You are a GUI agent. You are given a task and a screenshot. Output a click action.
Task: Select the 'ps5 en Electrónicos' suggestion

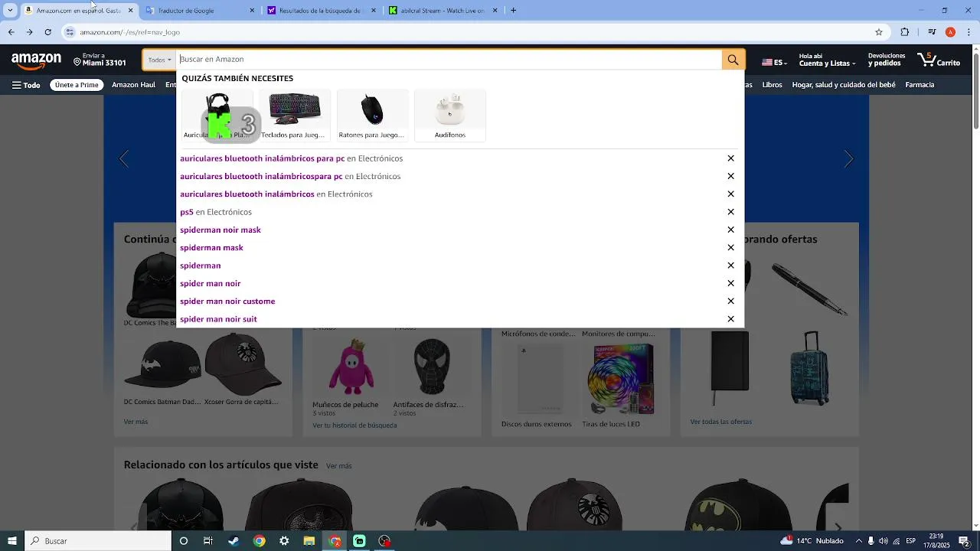pos(216,212)
